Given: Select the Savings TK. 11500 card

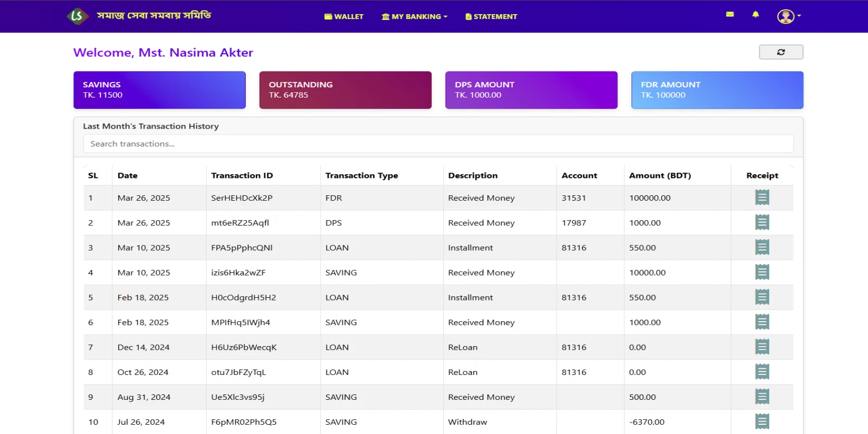Looking at the screenshot, I should pyautogui.click(x=159, y=90).
